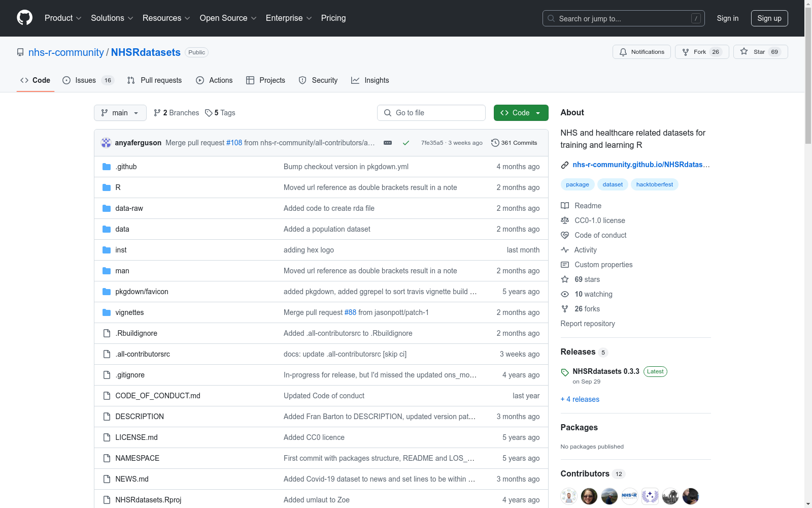Click the repository icon beside nhs-r-community
Screen dimensions: 812x508
20,52
